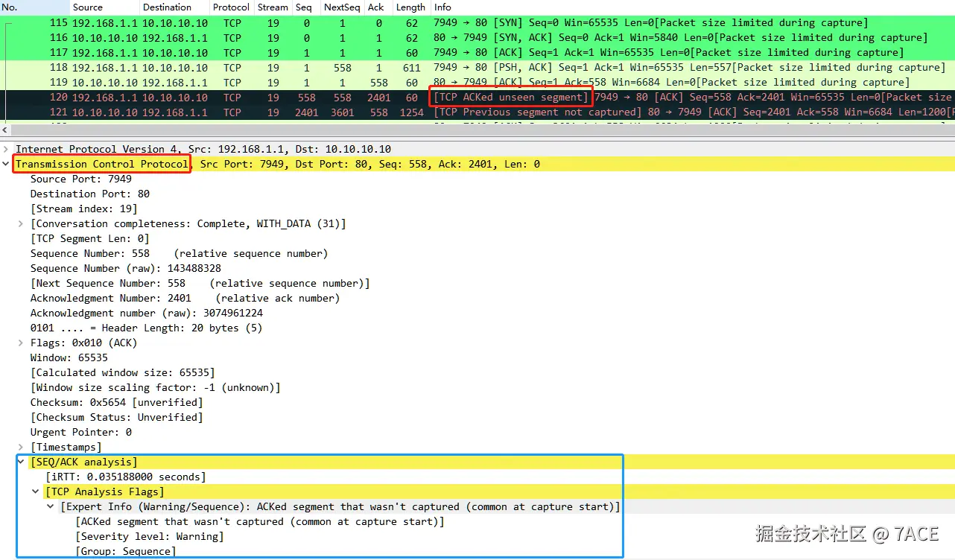Select packet 121 Previous segment not captured

pos(477,112)
